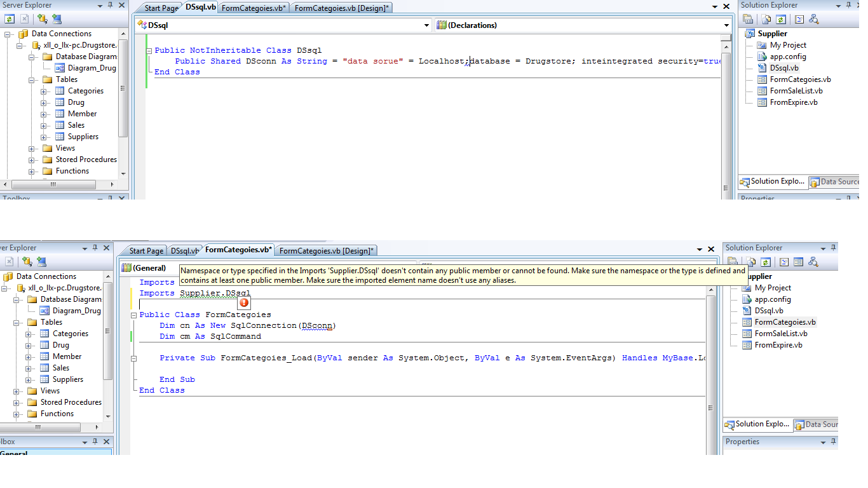The image size is (868, 488).
Task: Expand Views folder in upper Server Explorer
Action: click(32, 148)
